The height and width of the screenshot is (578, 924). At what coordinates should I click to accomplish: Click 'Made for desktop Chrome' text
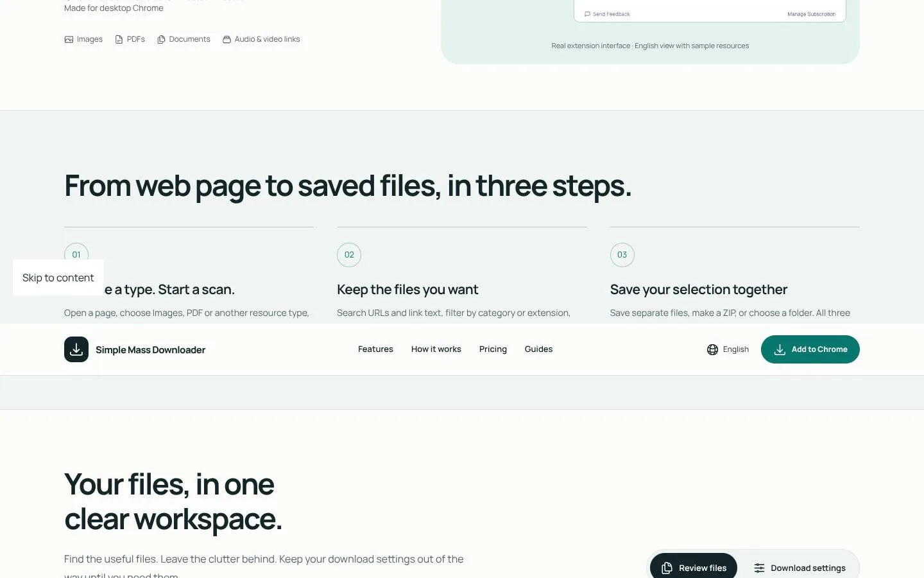pyautogui.click(x=114, y=8)
